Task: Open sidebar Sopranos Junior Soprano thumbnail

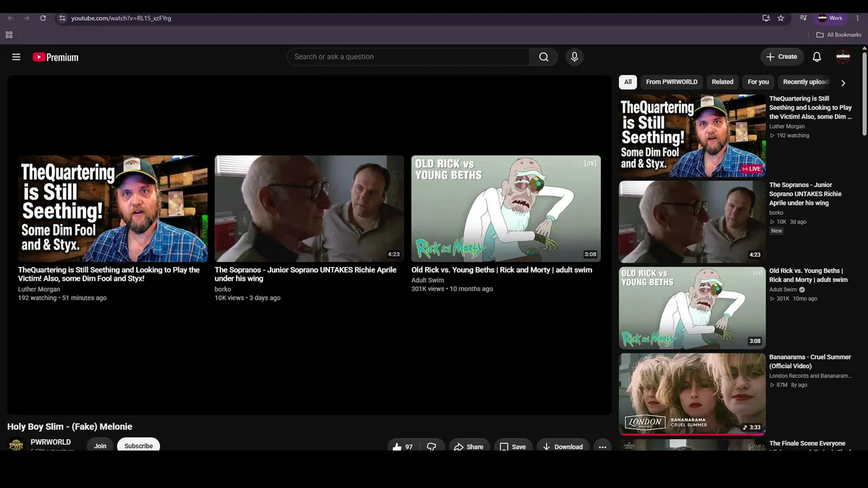Action: coord(692,222)
